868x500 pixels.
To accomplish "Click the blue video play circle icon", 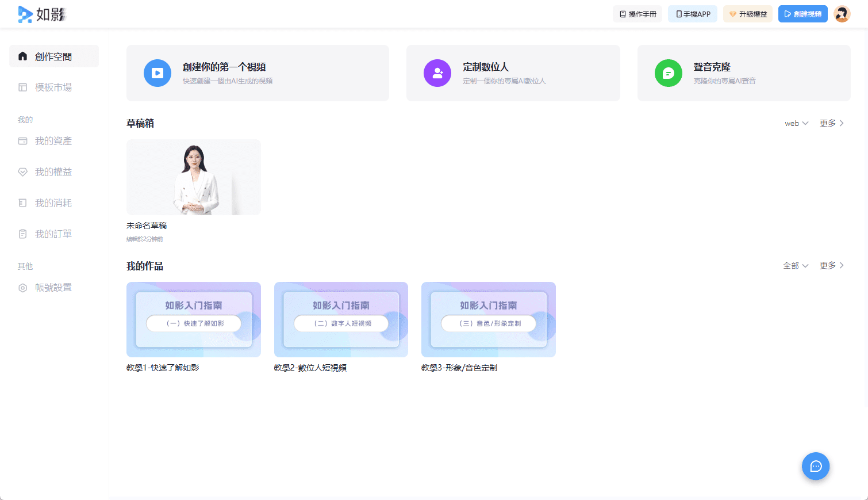I will (158, 73).
